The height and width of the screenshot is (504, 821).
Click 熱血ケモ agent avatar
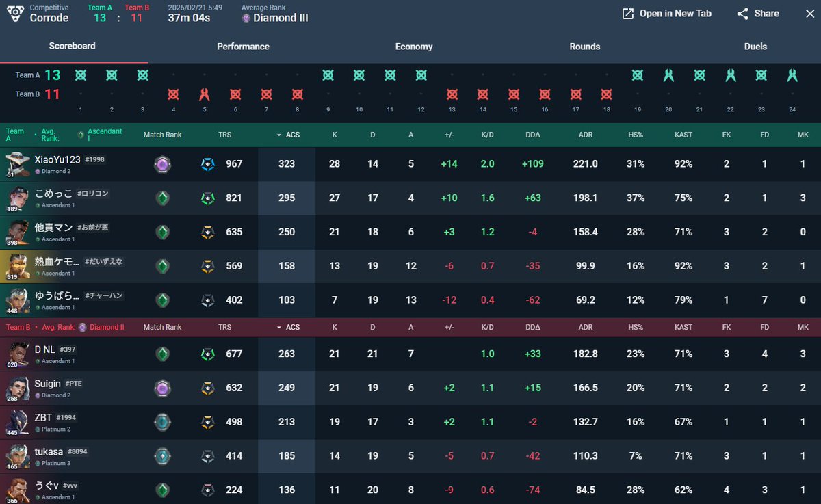[x=18, y=266]
